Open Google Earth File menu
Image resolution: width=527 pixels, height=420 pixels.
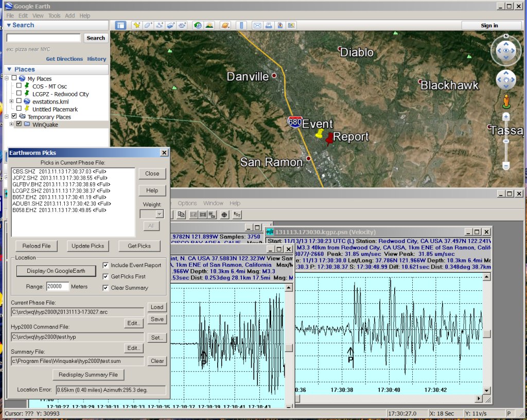pos(10,16)
